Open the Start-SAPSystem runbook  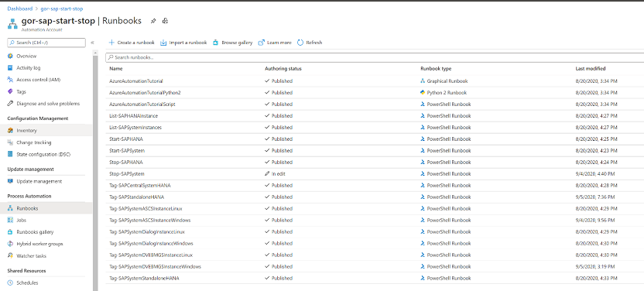pos(127,151)
